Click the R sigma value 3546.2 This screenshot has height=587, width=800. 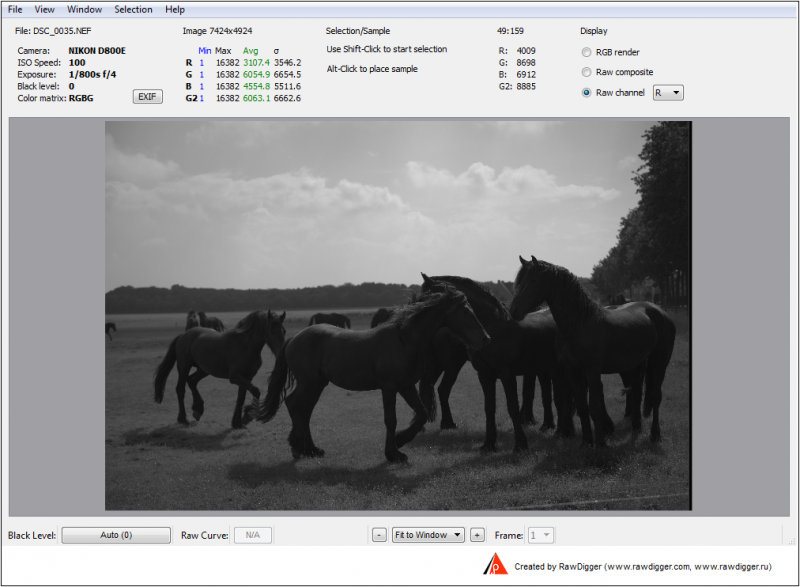(x=287, y=63)
